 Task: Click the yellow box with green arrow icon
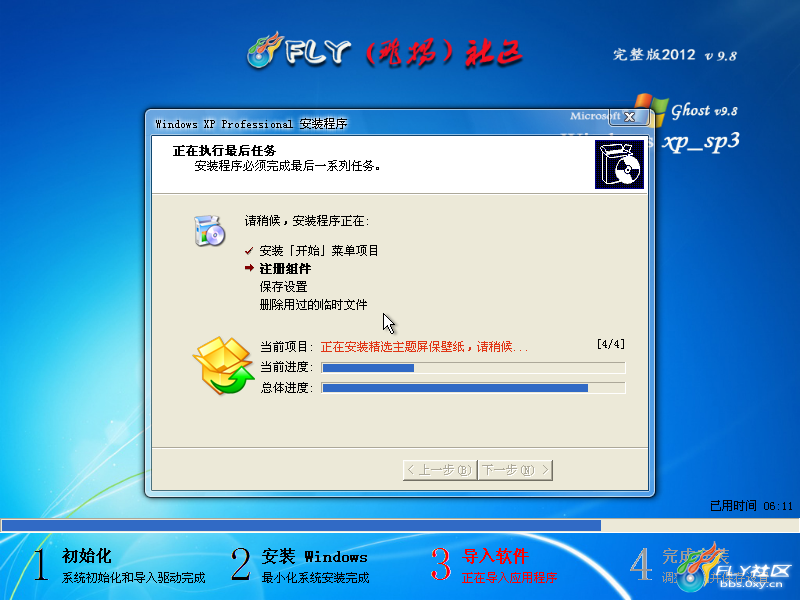coord(223,365)
